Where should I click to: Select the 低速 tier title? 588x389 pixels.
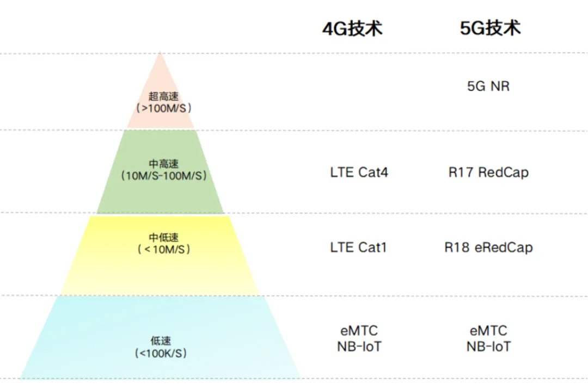(x=161, y=341)
